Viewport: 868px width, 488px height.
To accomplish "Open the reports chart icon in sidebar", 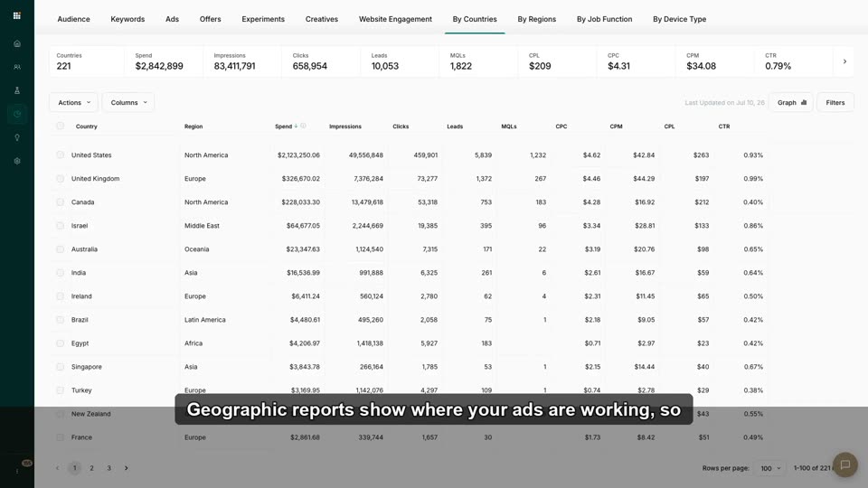I will click(x=17, y=114).
